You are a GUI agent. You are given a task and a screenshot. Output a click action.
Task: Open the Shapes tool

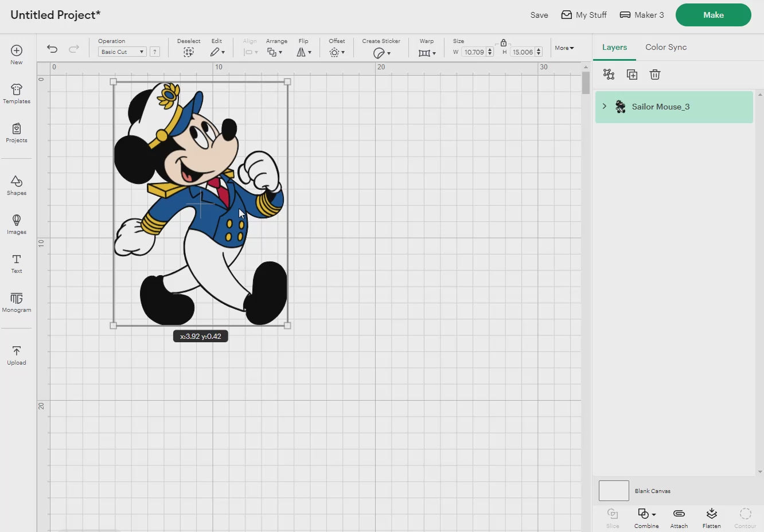pos(17,186)
